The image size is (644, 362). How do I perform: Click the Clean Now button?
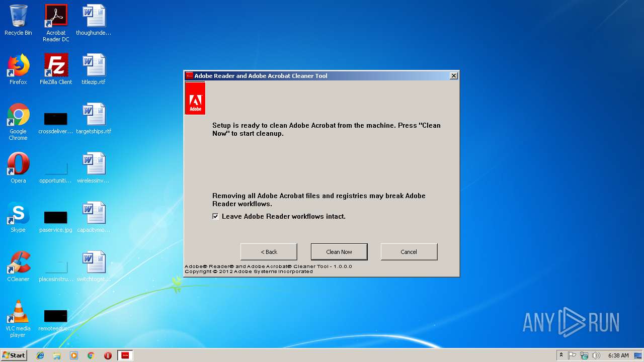click(339, 252)
